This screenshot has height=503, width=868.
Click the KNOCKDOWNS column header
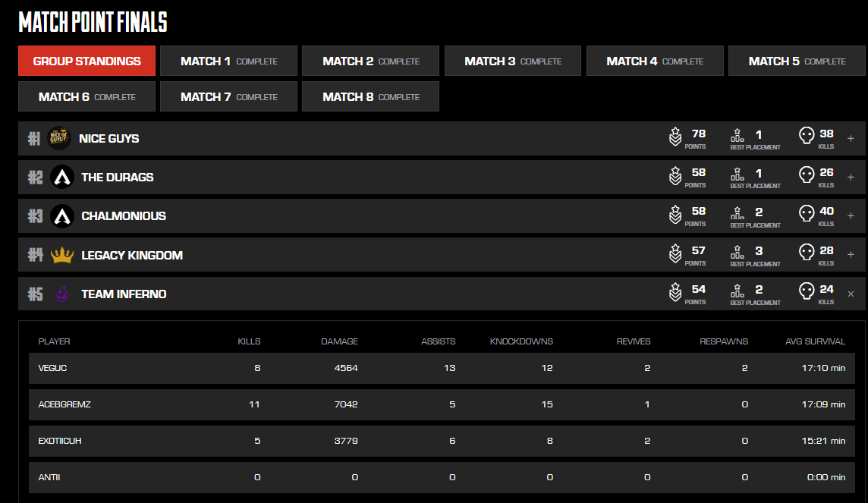[x=521, y=341]
